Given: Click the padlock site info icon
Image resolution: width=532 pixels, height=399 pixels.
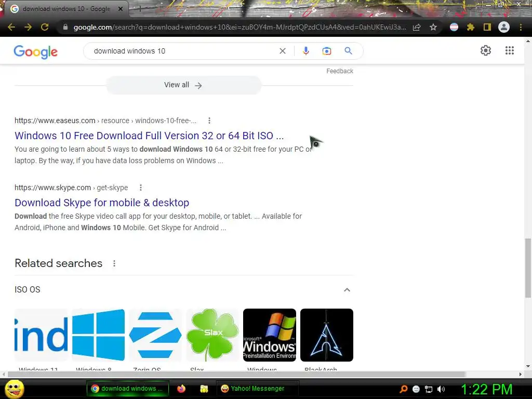Looking at the screenshot, I should click(65, 27).
